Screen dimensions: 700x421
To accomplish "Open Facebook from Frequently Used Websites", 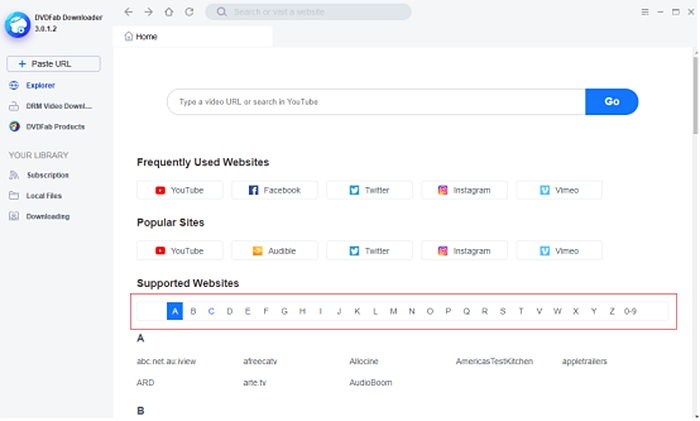I will (x=274, y=190).
